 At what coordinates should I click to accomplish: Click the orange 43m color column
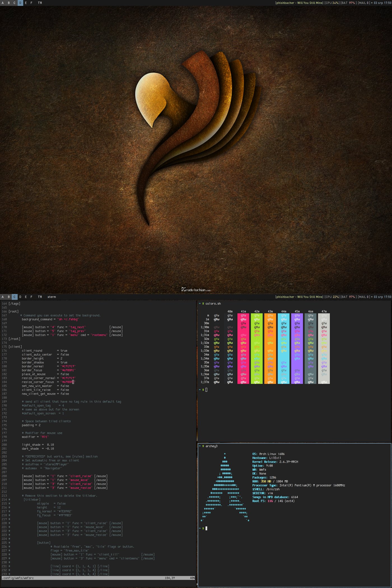click(270, 349)
